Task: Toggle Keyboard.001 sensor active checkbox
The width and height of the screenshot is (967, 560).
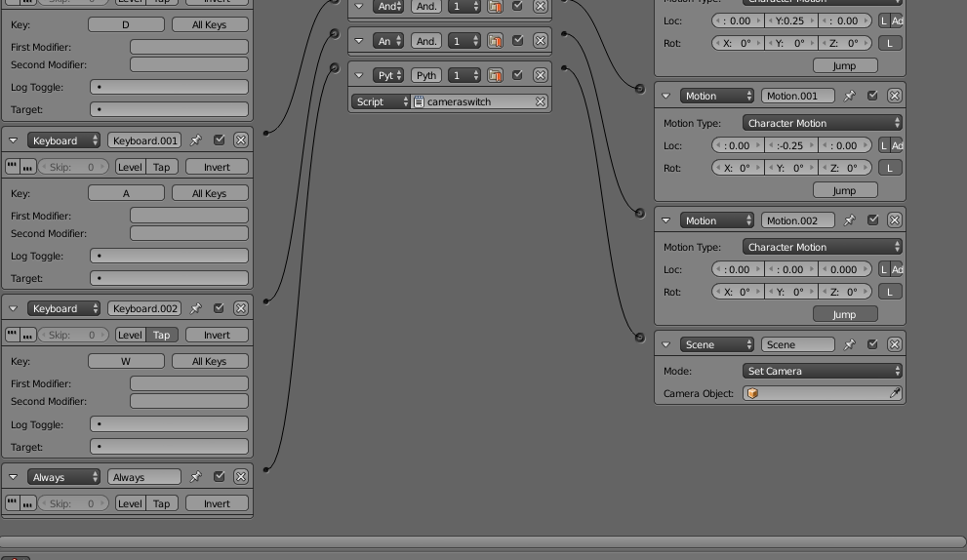Action: (219, 140)
